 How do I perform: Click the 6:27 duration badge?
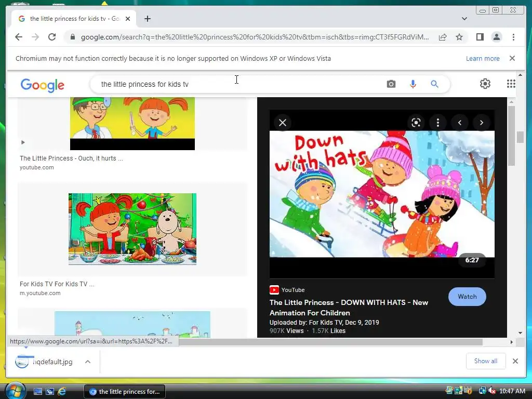(472, 260)
